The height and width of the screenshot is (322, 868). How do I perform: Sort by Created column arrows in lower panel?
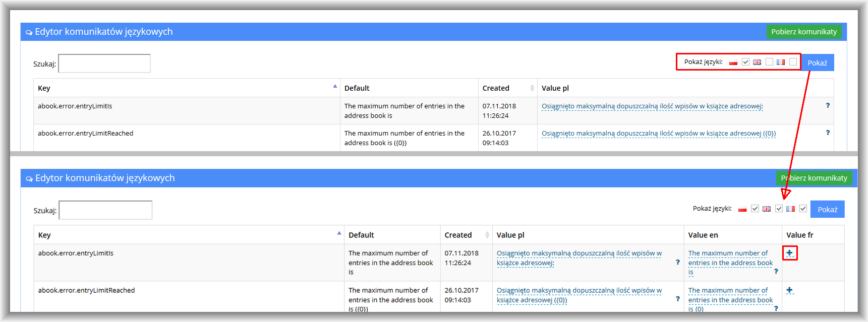(487, 235)
